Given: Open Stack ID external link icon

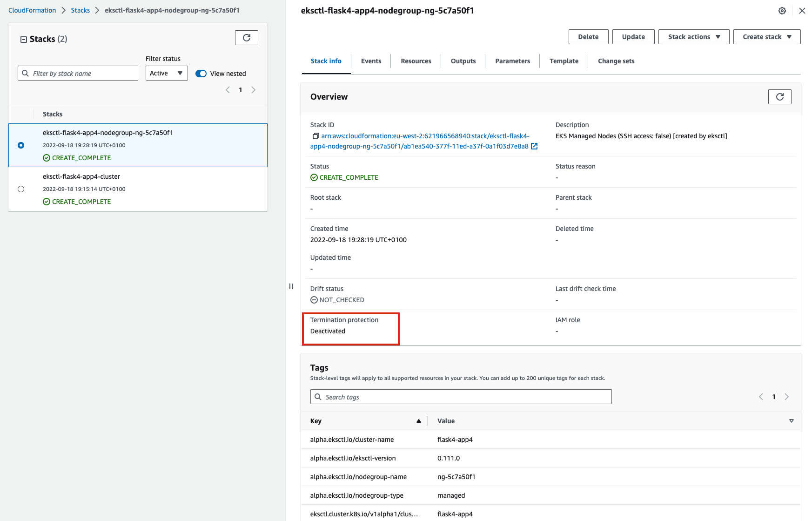Looking at the screenshot, I should point(534,146).
